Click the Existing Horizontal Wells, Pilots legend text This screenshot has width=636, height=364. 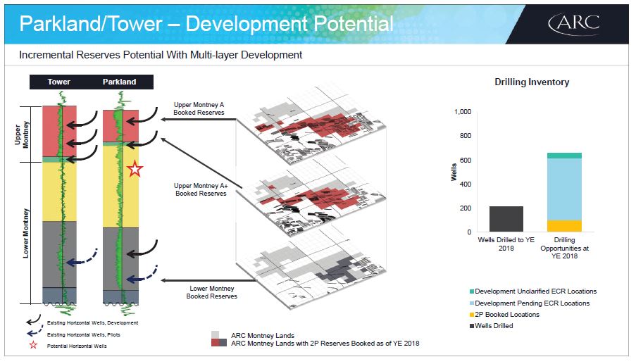[x=84, y=335]
